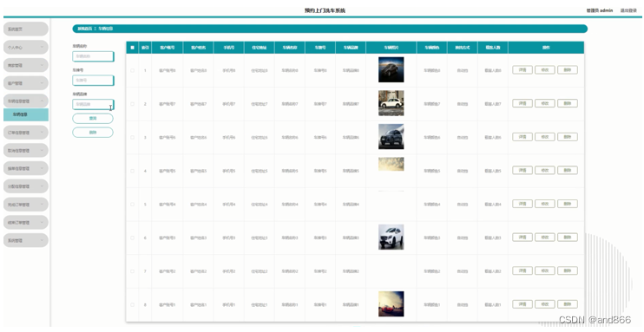644x332 pixels.
Task: Expand the 取消信息管理 chevron
Action: click(42, 151)
